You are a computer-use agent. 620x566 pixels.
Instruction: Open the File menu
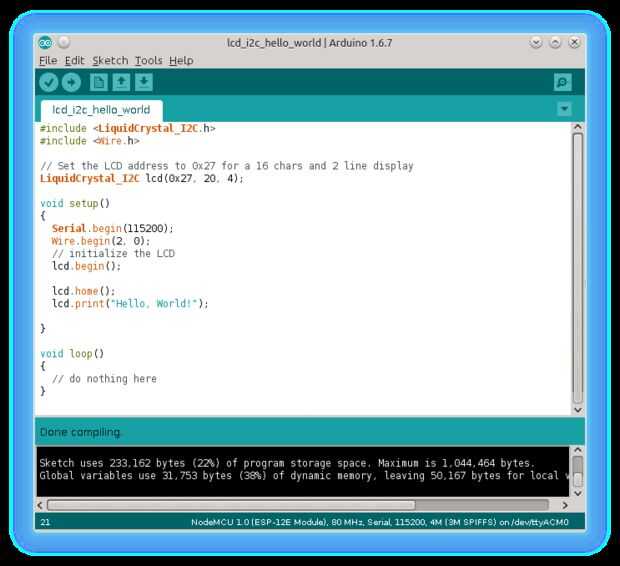48,61
